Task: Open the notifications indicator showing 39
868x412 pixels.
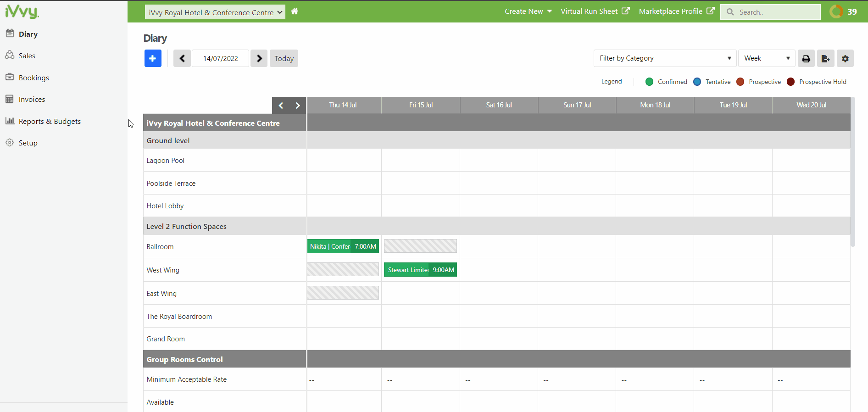Action: pyautogui.click(x=843, y=11)
